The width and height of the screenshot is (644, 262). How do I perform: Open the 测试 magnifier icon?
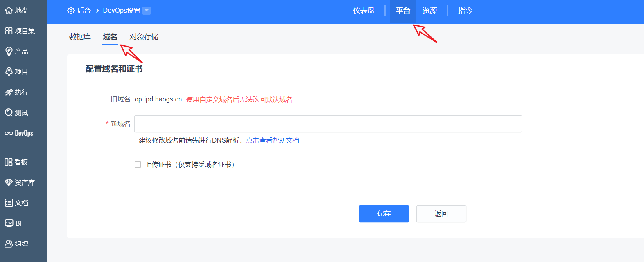(9, 113)
